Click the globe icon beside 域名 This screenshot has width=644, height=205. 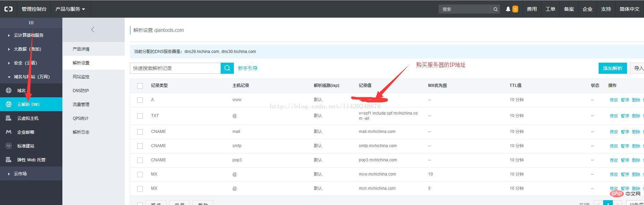tap(9, 90)
